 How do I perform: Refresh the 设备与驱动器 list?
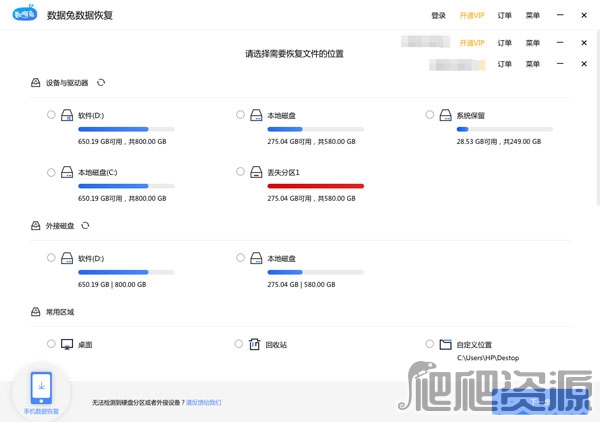point(101,83)
